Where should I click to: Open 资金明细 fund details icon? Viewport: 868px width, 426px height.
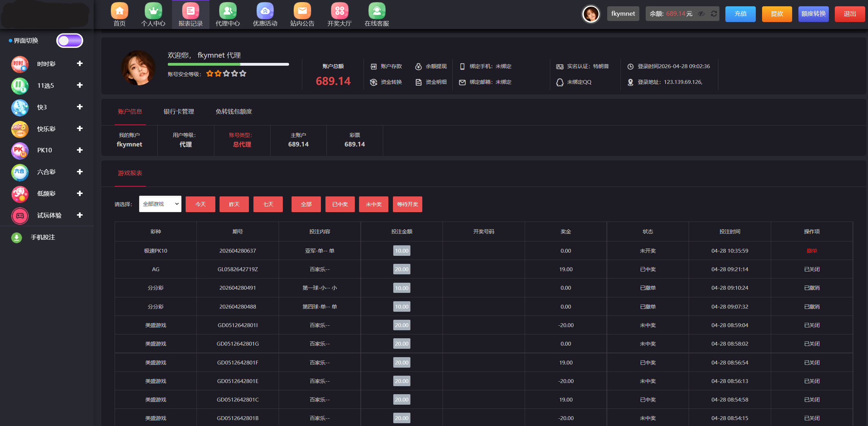(418, 82)
